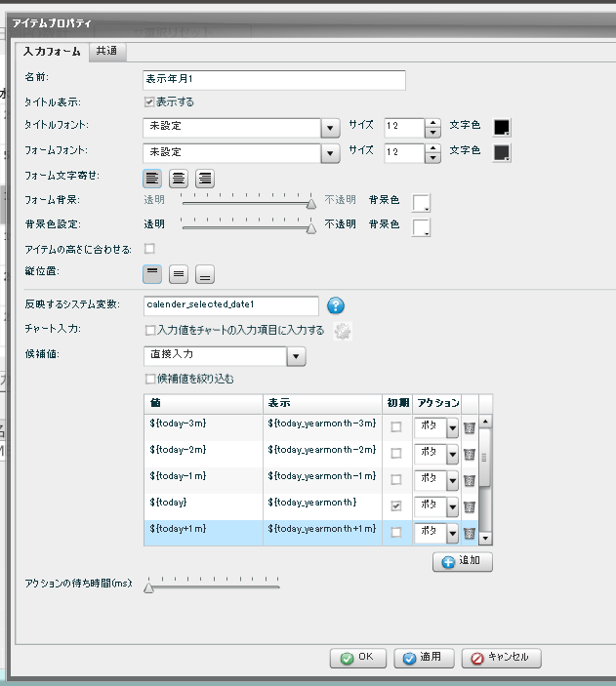The image size is (616, 686).
Task: Delete the ${today-3m} row
Action: [x=470, y=427]
